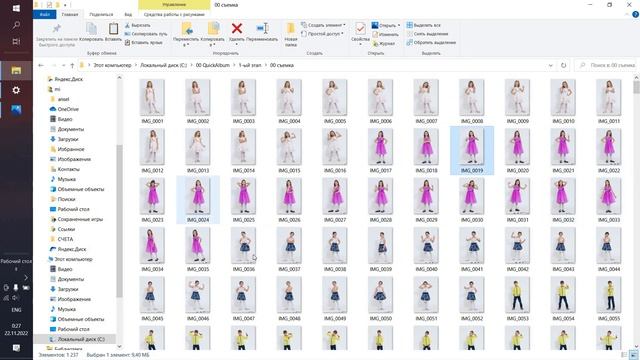Screen dimensions: 640x360
Task: Open the Файл (File) menu tab
Action: tap(45, 14)
